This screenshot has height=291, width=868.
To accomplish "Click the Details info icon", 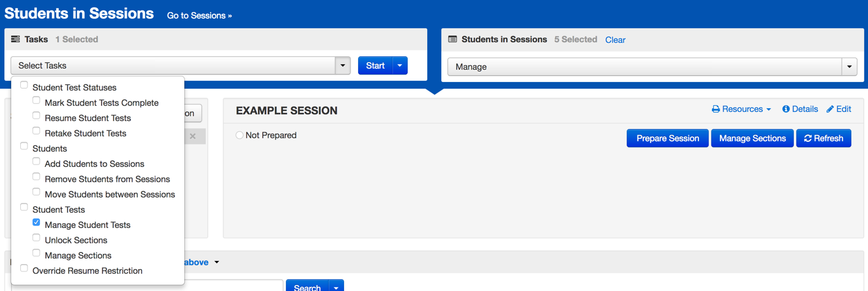I will click(786, 109).
